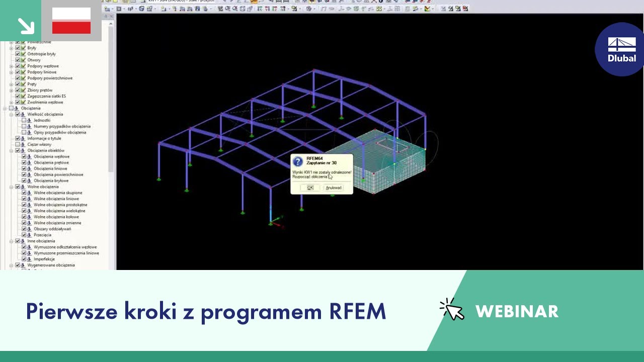Enable the Ciężar własny checkbox
This screenshot has height=362, width=644.
[18, 144]
